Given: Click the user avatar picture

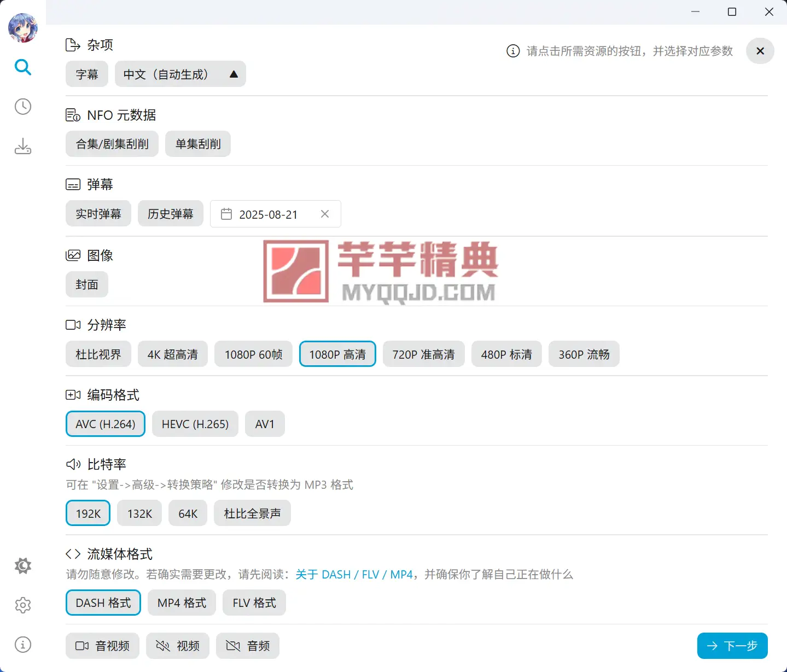Looking at the screenshot, I should [23, 28].
